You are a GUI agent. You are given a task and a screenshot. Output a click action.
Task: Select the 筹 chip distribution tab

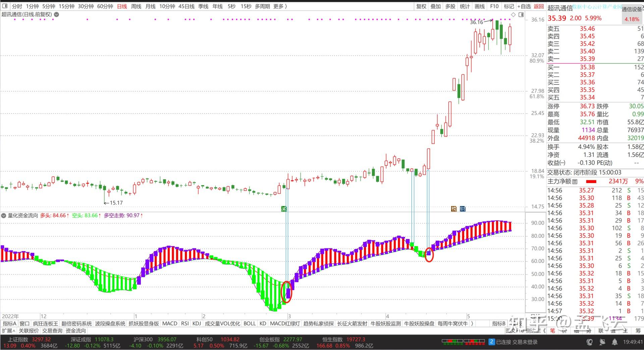click(638, 331)
